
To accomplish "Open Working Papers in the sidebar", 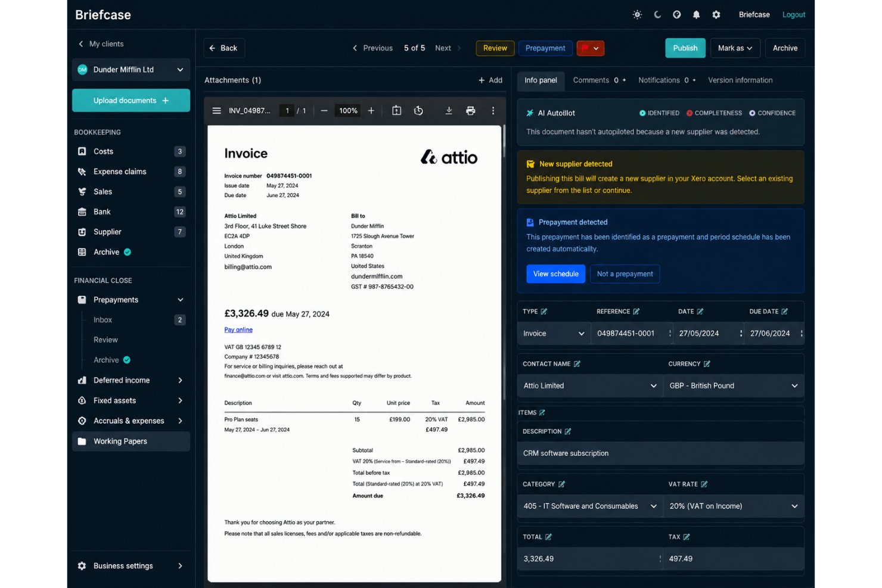I will pos(131,441).
